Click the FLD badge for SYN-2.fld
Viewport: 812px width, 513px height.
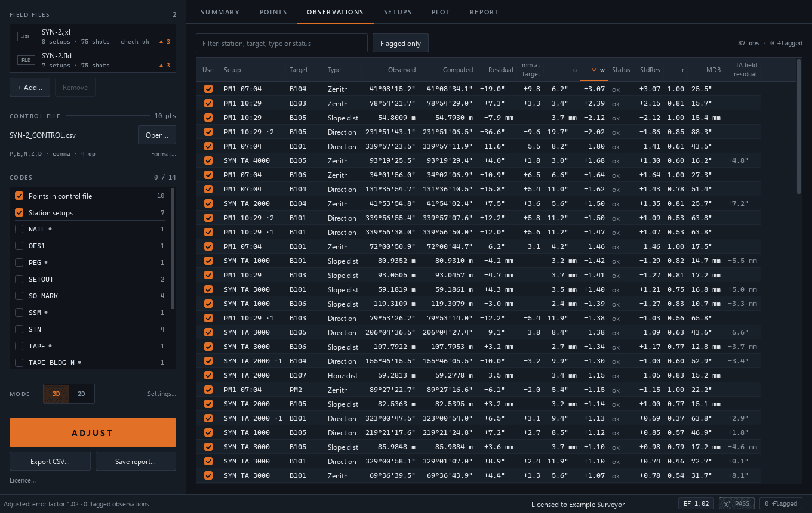click(26, 60)
